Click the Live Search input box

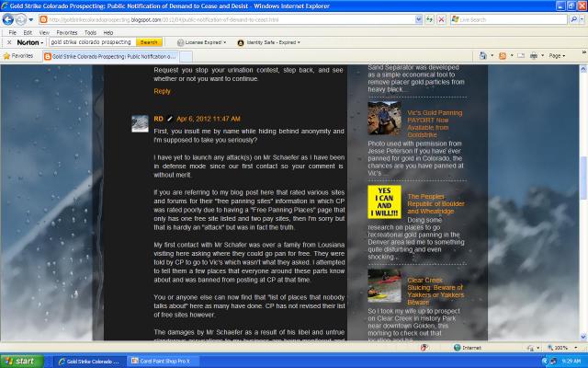pyautogui.click(x=513, y=19)
